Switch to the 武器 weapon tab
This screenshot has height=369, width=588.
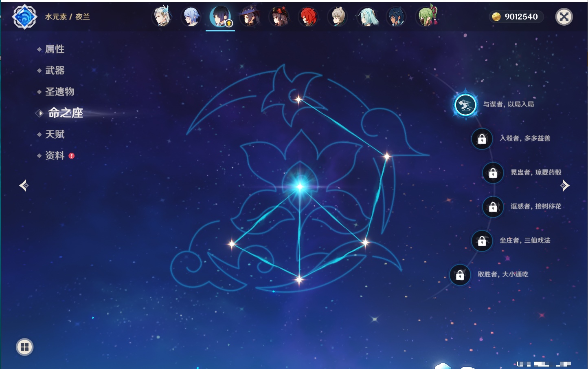click(55, 71)
